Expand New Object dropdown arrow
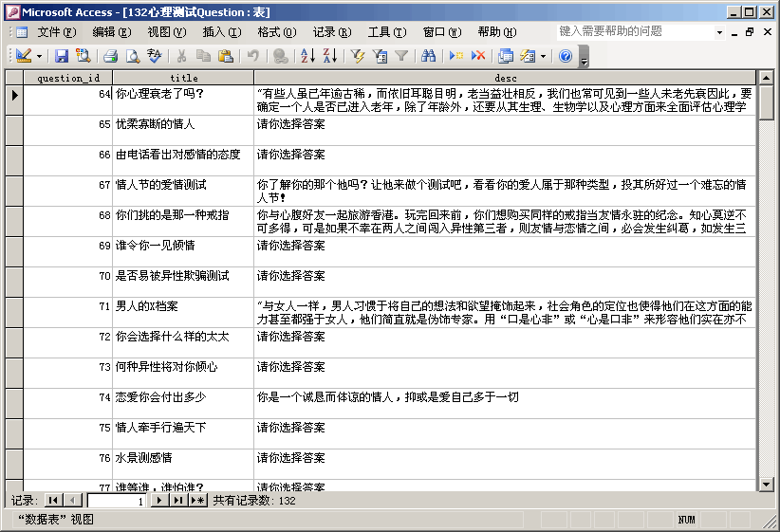780x532 pixels. point(543,56)
